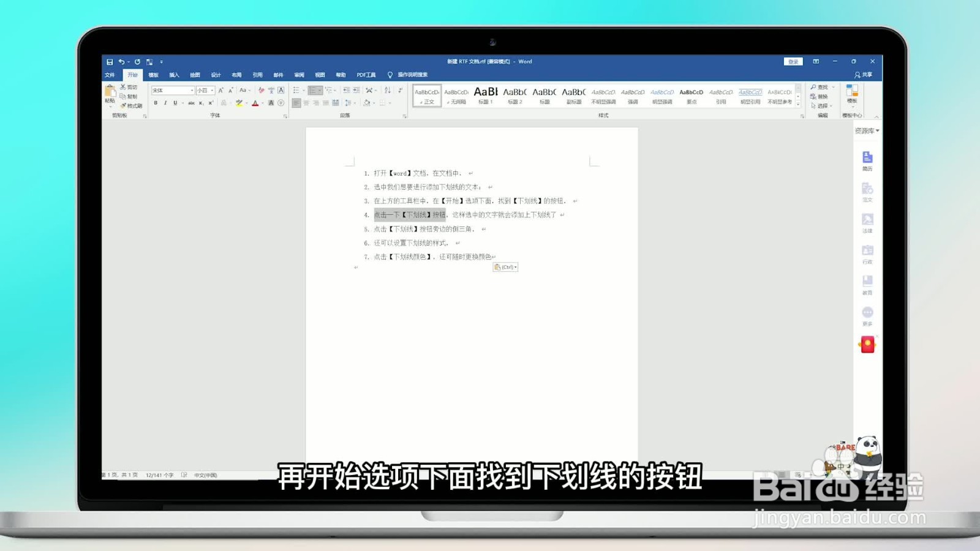Image resolution: width=980 pixels, height=551 pixels.
Task: Open the font size box showing 小四
Action: pos(205,90)
